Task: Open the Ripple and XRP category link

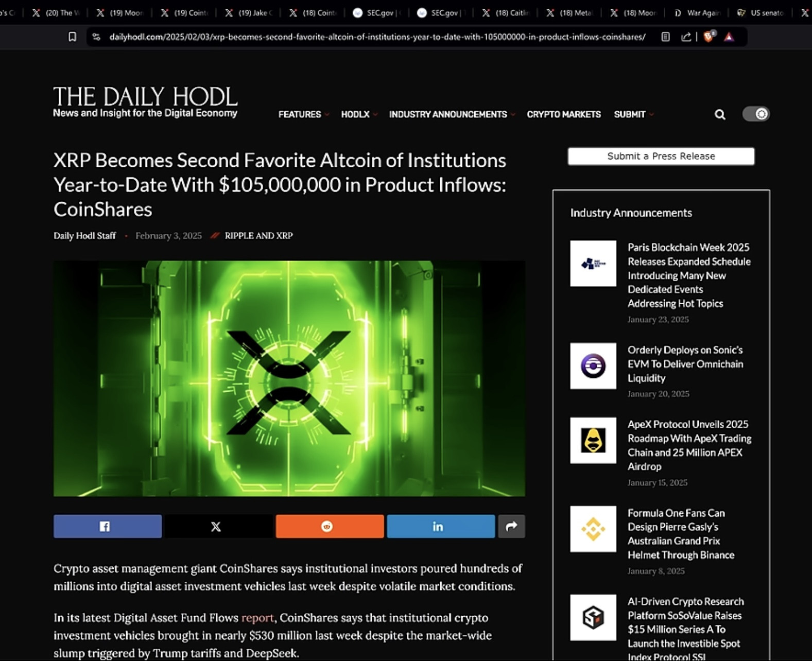Action: click(258, 236)
